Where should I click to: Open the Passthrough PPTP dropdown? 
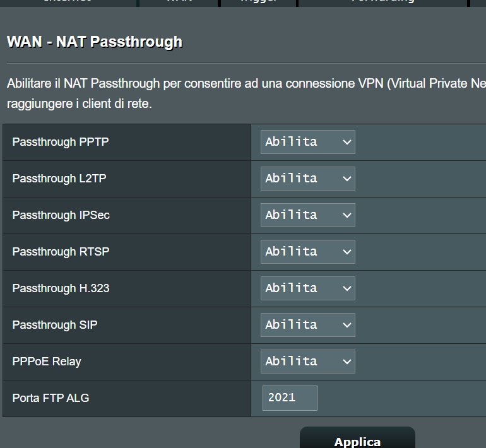[308, 142]
